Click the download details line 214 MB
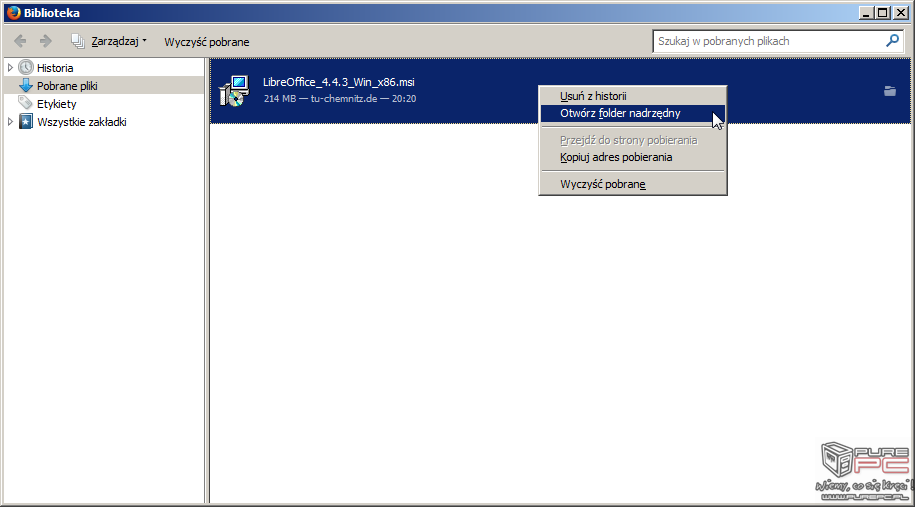The width and height of the screenshot is (915, 507). click(340, 99)
